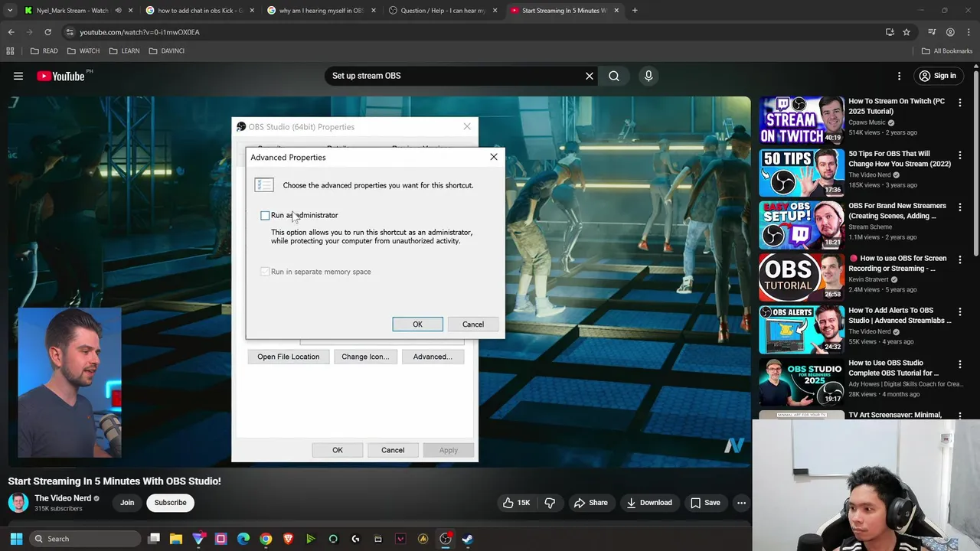Click the Windows taskbar Search box

click(x=85, y=539)
